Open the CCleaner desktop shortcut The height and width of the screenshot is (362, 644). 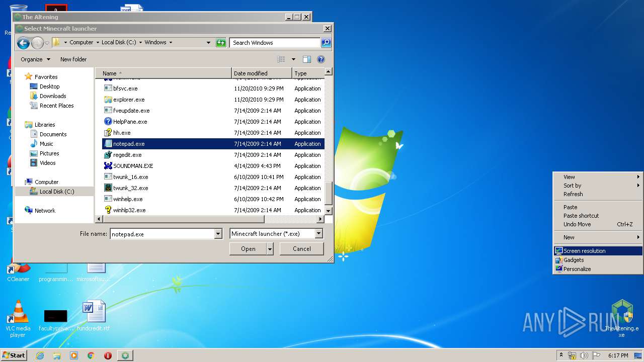click(x=18, y=271)
